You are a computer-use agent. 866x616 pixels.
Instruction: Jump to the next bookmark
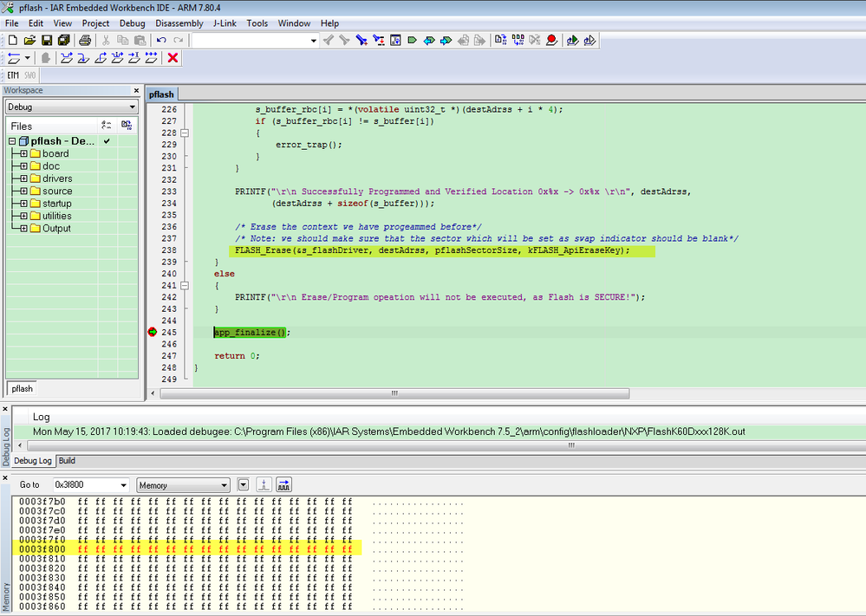click(x=446, y=40)
